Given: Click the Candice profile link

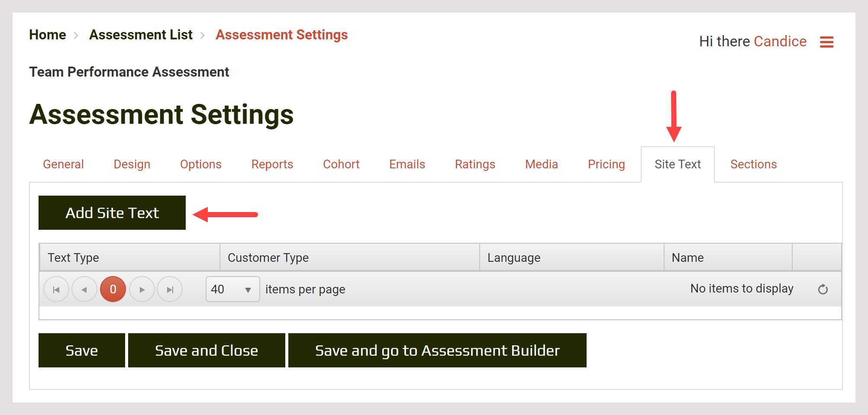Looking at the screenshot, I should coord(780,41).
